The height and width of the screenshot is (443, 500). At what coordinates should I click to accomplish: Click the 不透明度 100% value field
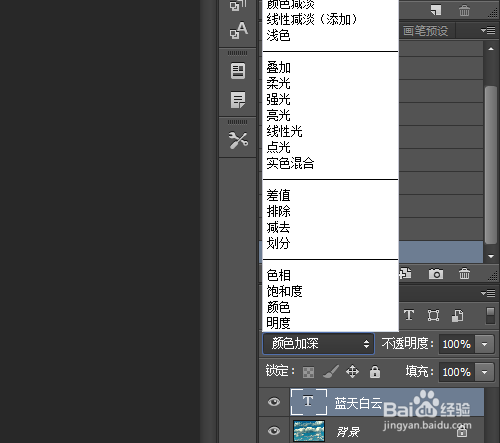[457, 344]
